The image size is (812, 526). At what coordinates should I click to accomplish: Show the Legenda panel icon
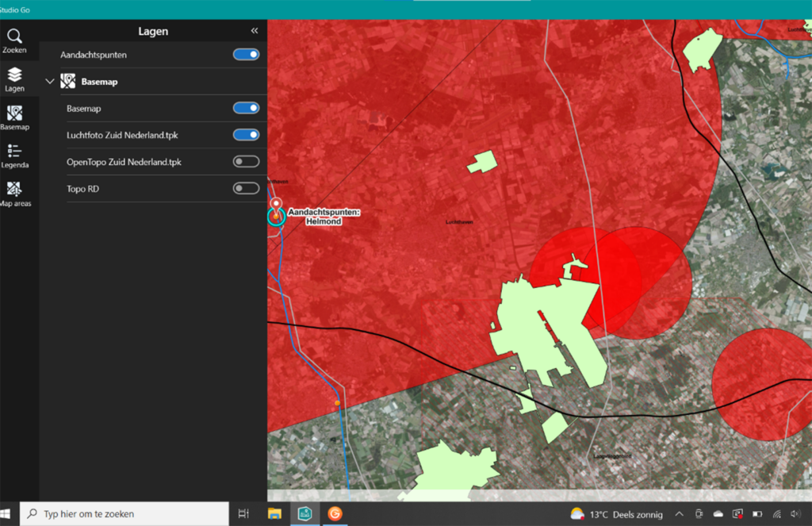click(14, 156)
